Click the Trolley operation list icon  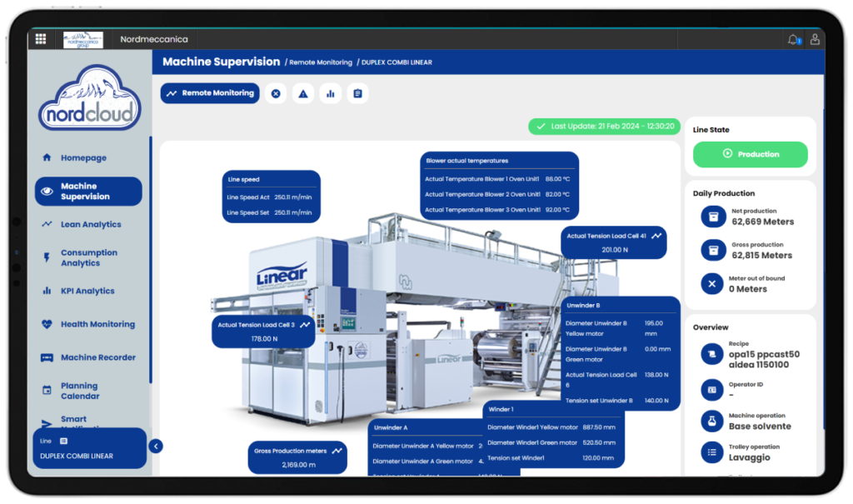tap(711, 452)
